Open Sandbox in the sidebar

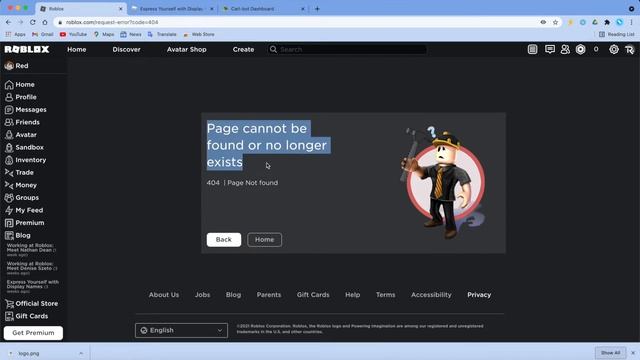[24, 147]
